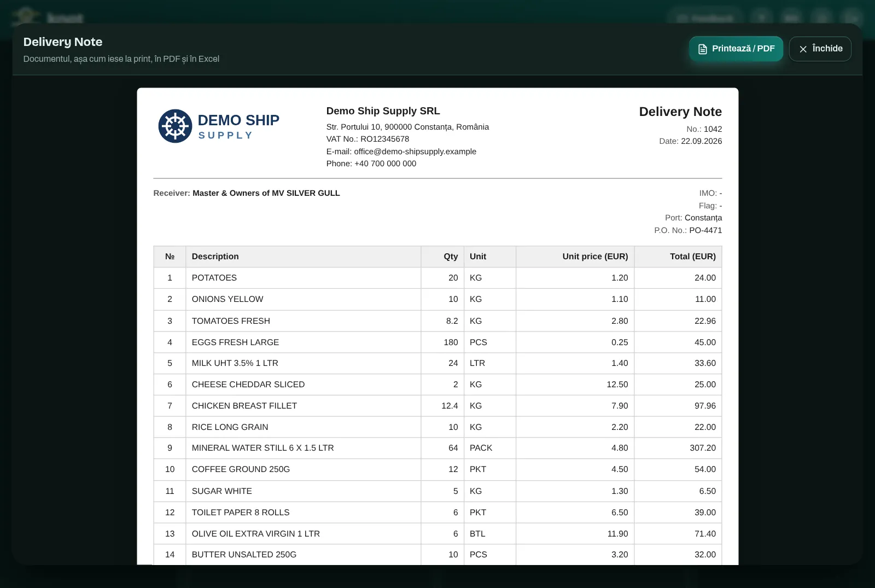Click the quantity 180 for eggs
The image size is (875, 588).
point(451,342)
